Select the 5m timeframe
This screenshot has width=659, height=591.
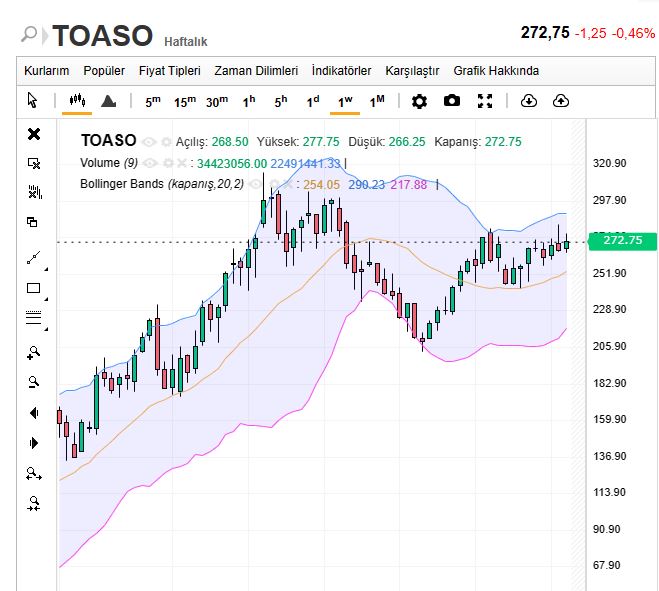153,101
